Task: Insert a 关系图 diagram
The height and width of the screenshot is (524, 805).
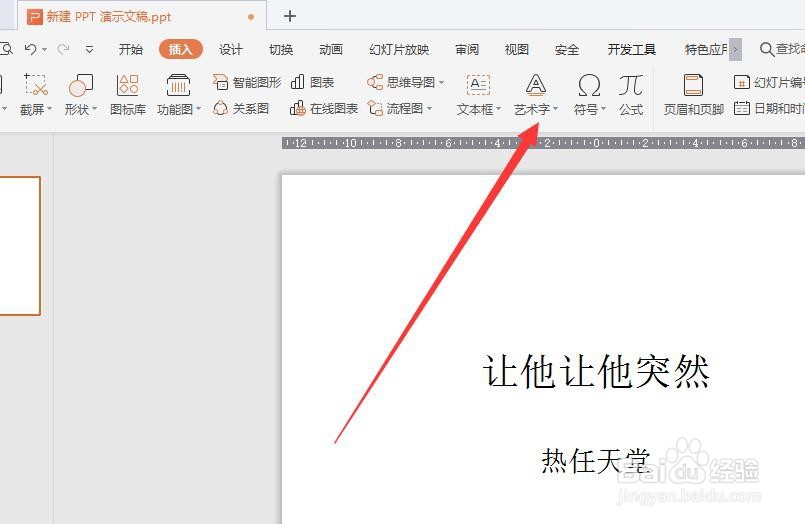Action: (241, 108)
